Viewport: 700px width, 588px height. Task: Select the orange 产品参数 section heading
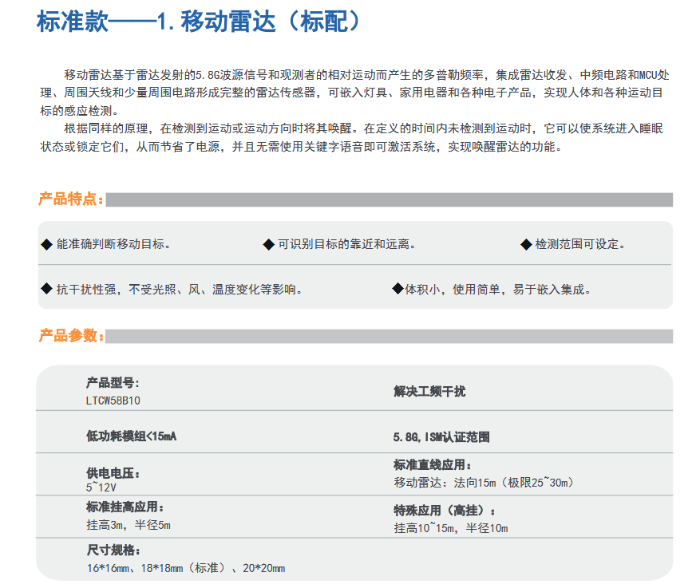[70, 336]
